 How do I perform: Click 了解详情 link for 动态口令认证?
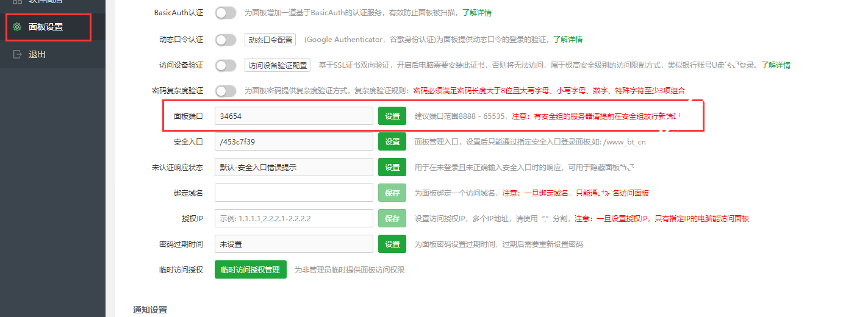point(567,40)
